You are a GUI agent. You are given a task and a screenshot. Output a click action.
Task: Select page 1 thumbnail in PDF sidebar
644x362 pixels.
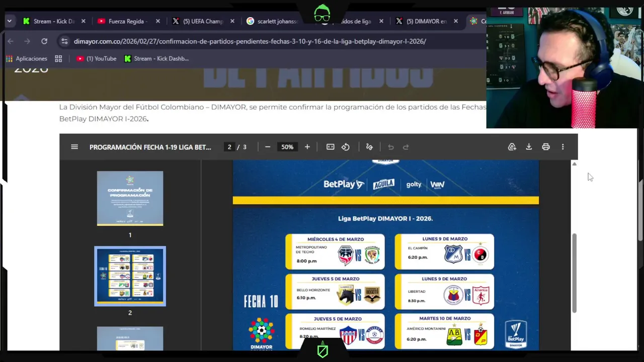(x=130, y=199)
